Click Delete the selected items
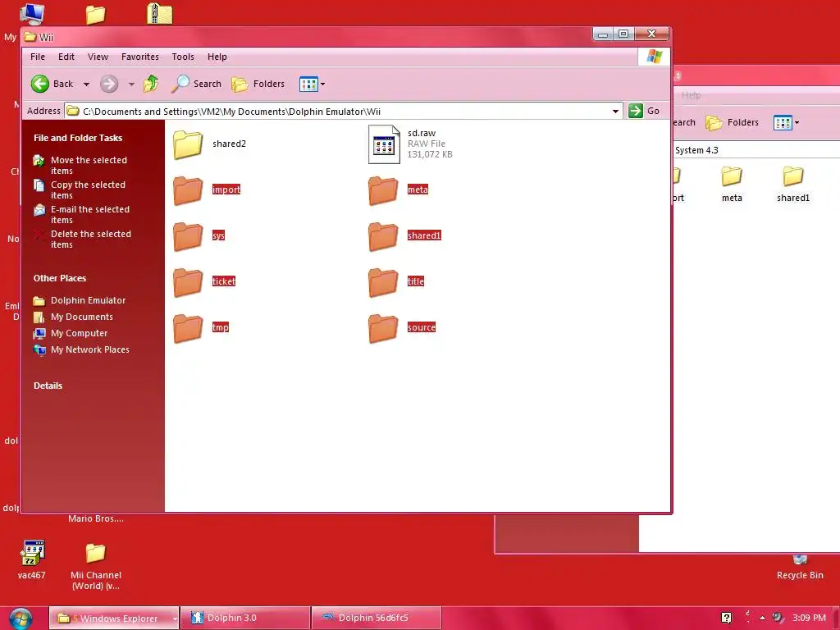 (x=90, y=240)
